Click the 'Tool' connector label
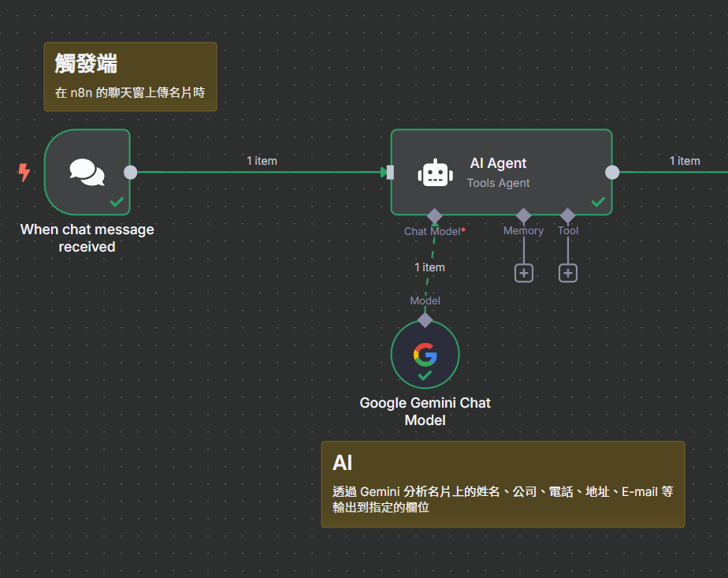This screenshot has width=728, height=578. [x=568, y=230]
